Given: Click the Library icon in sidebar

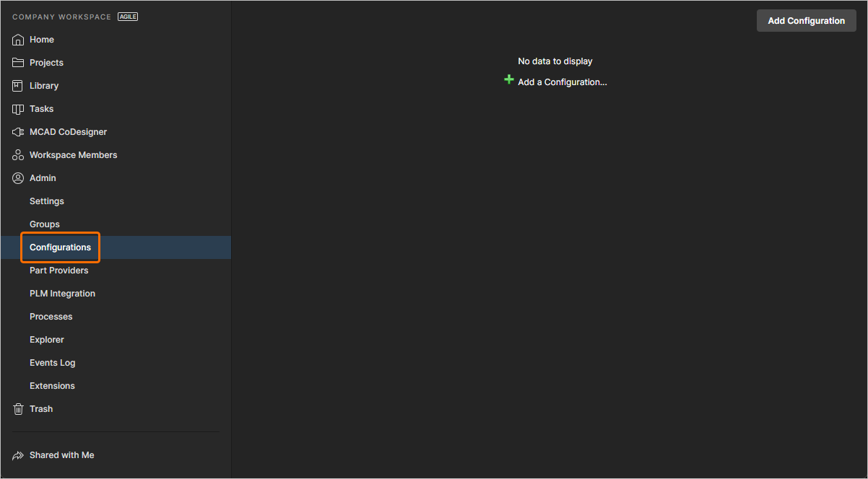Looking at the screenshot, I should click(x=18, y=86).
